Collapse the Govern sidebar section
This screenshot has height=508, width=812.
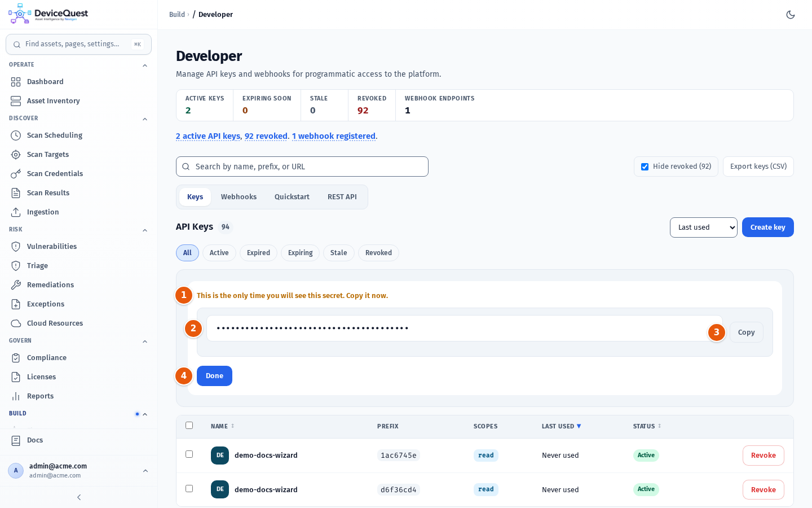pos(145,341)
